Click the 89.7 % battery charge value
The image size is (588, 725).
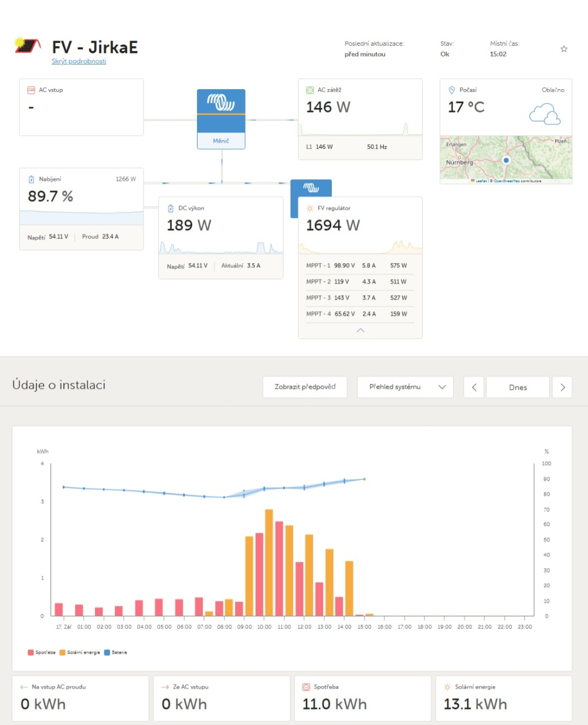(x=50, y=196)
